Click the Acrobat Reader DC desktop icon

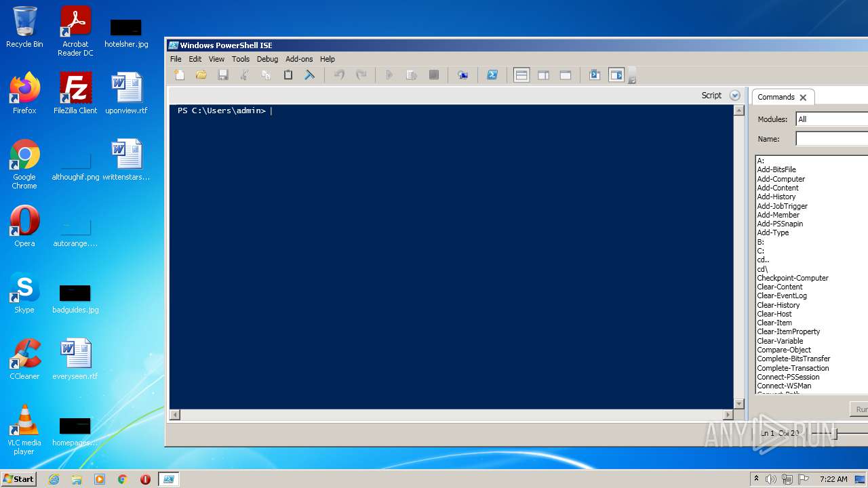point(75,31)
